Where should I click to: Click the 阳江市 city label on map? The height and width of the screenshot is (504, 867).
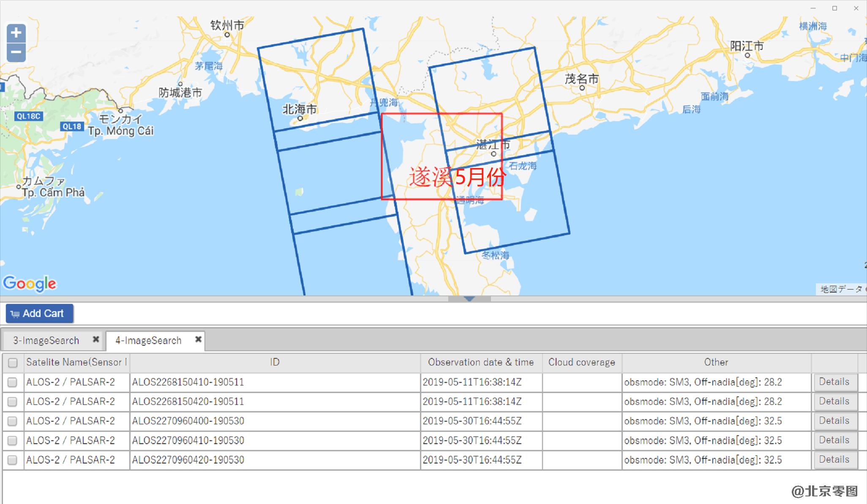click(x=747, y=46)
